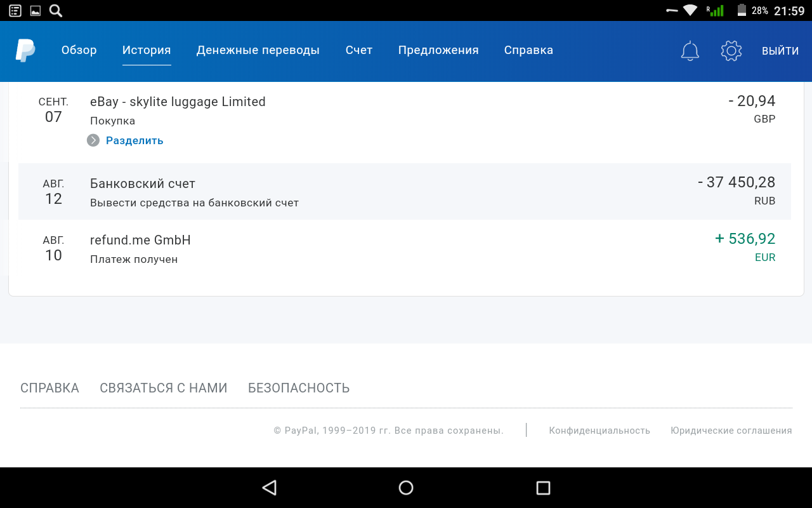Click 'Вывести средства на банковский счет' text
Viewport: 812px width, 508px height.
(194, 203)
